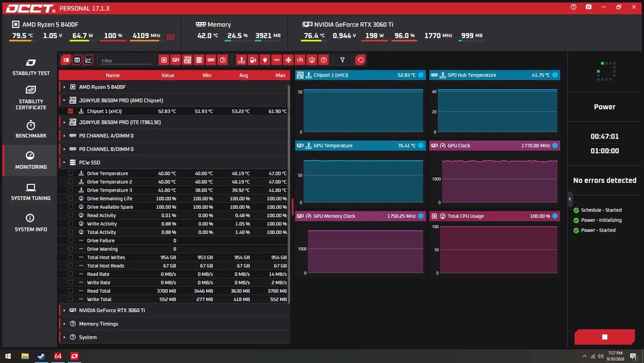
Task: Expand the AMD Ryzen 5 8400F node
Action: (64, 87)
